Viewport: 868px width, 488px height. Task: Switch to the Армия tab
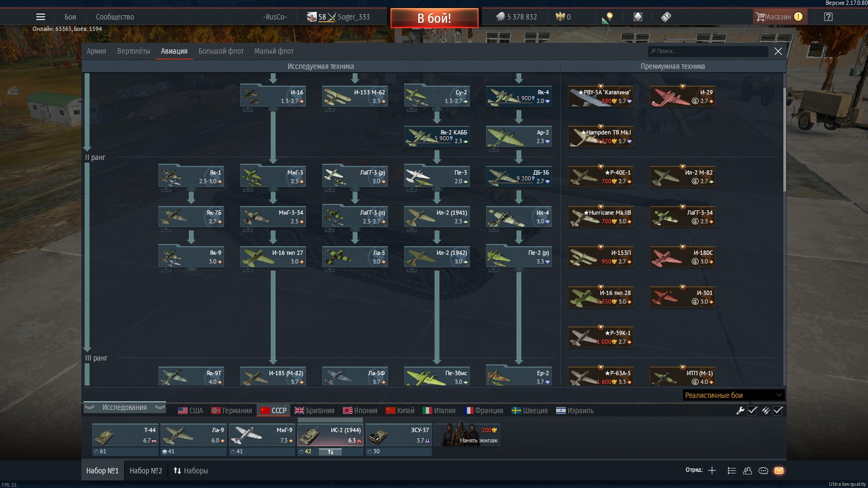(x=97, y=51)
